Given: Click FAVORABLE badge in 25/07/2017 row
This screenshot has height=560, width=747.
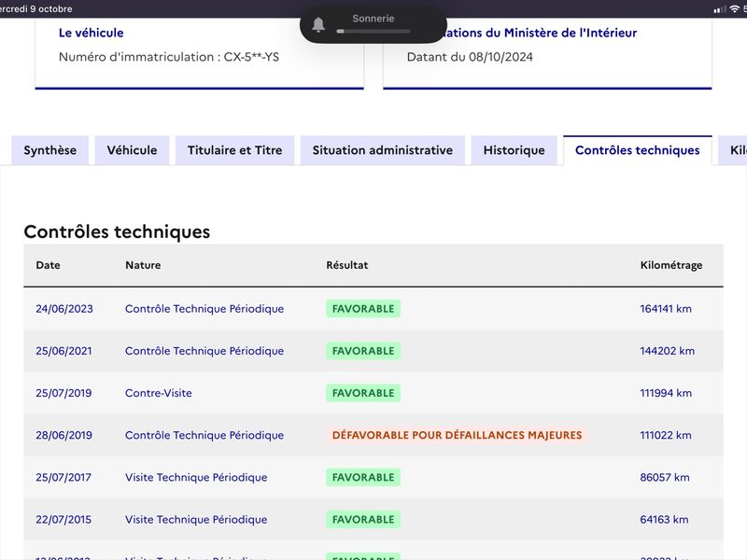Looking at the screenshot, I should pyautogui.click(x=363, y=477).
